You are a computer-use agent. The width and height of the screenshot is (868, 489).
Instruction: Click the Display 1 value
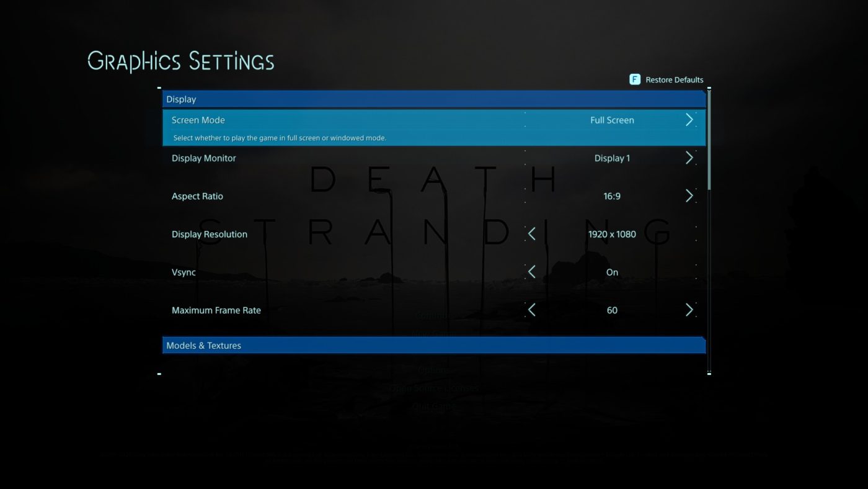(612, 158)
